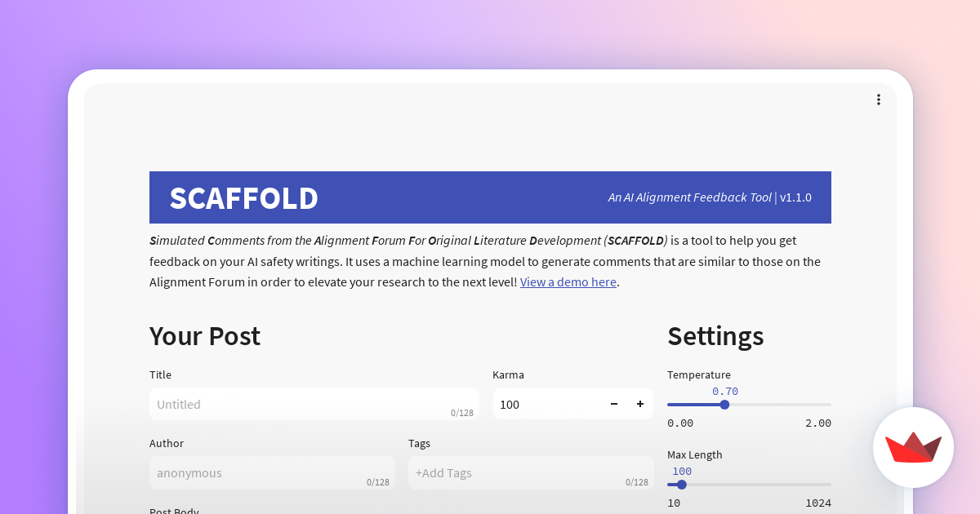The height and width of the screenshot is (514, 980).
Task: Click the Max Length slider handle
Action: coord(682,485)
